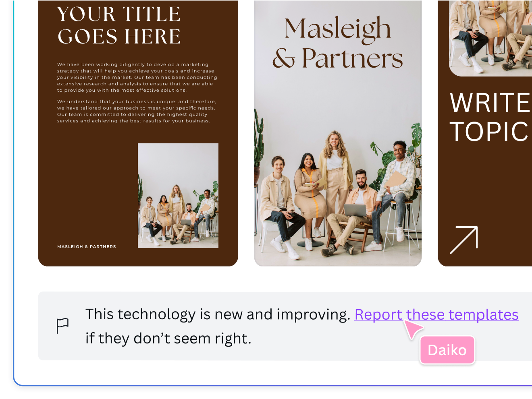Click the pink cursor pointer arrow

click(413, 330)
